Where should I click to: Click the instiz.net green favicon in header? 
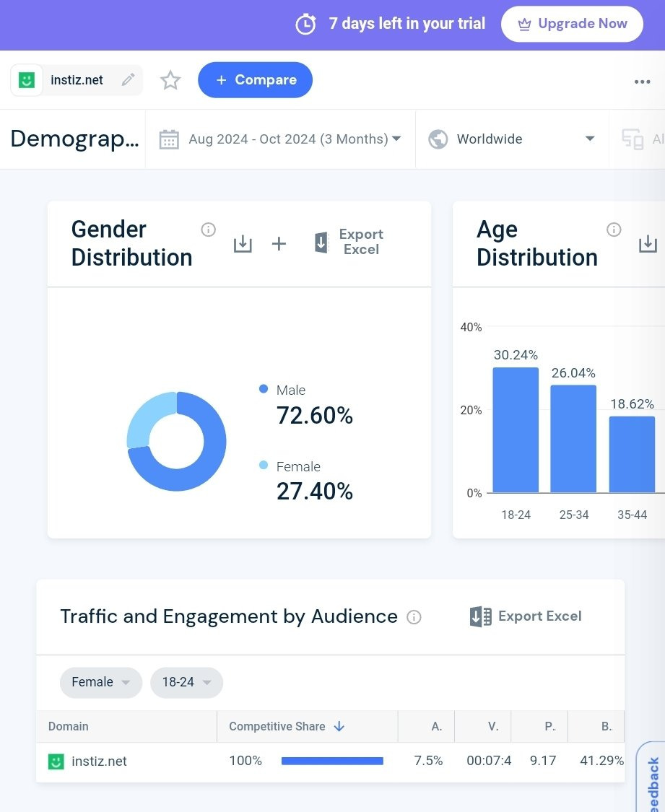point(27,79)
